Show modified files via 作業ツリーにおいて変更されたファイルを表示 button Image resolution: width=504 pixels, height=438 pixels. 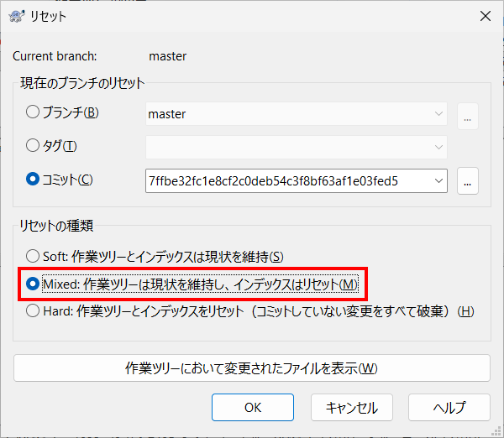(252, 368)
